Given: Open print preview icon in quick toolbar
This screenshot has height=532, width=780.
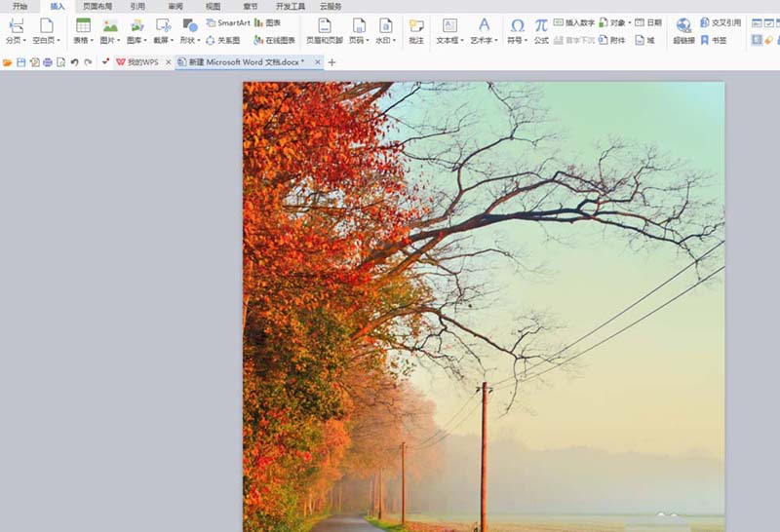Looking at the screenshot, I should click(61, 62).
